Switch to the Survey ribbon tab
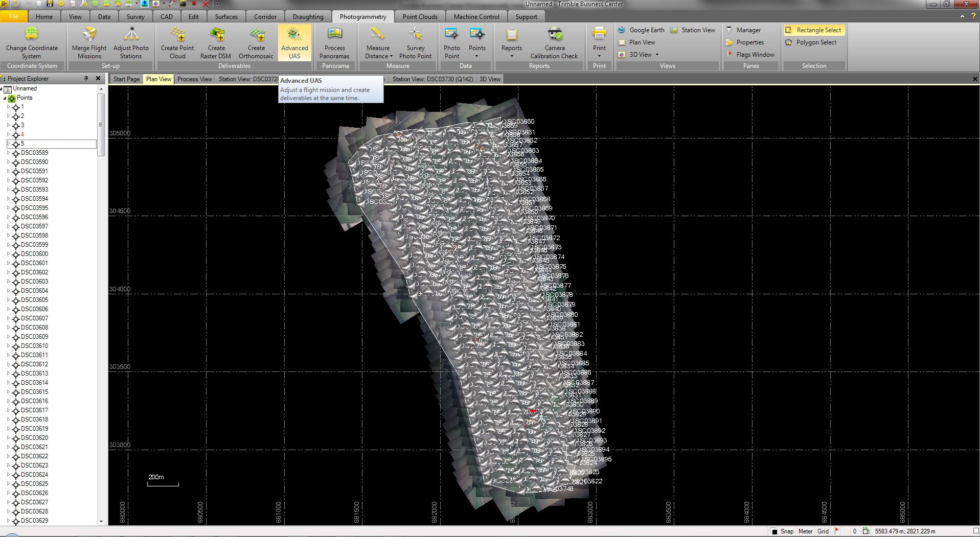 [x=135, y=16]
